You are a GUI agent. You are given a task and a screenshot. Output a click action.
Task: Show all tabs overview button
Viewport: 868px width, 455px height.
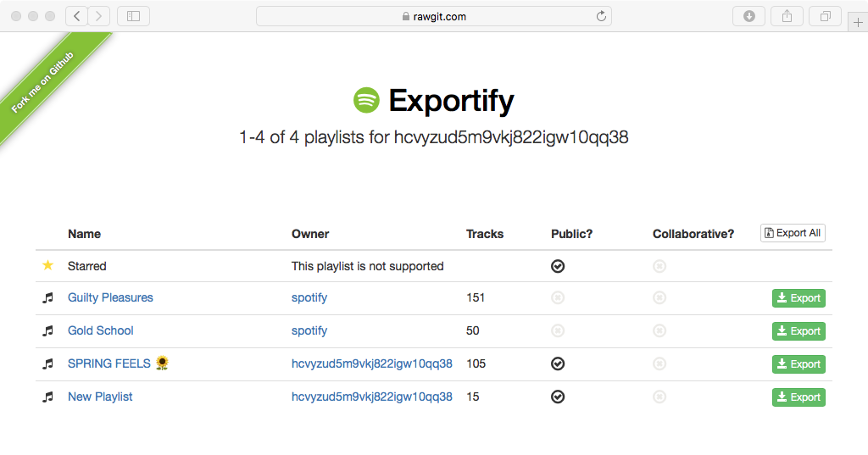[826, 16]
